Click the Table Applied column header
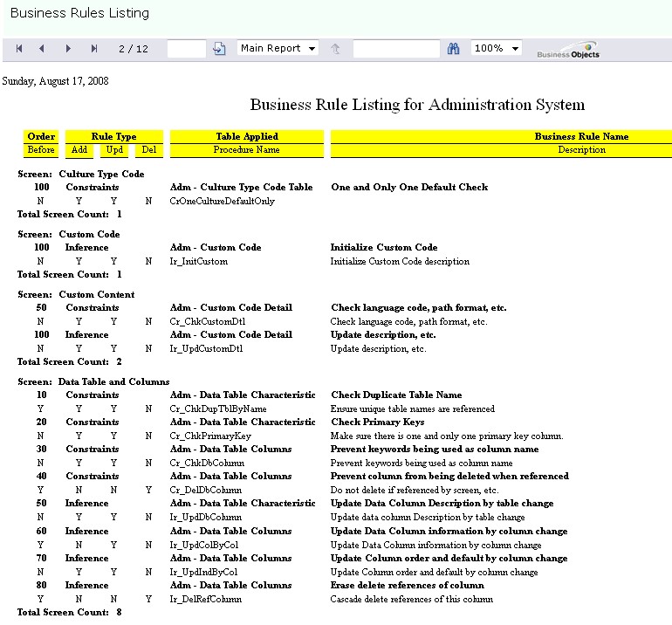The width and height of the screenshot is (672, 625). (x=247, y=136)
